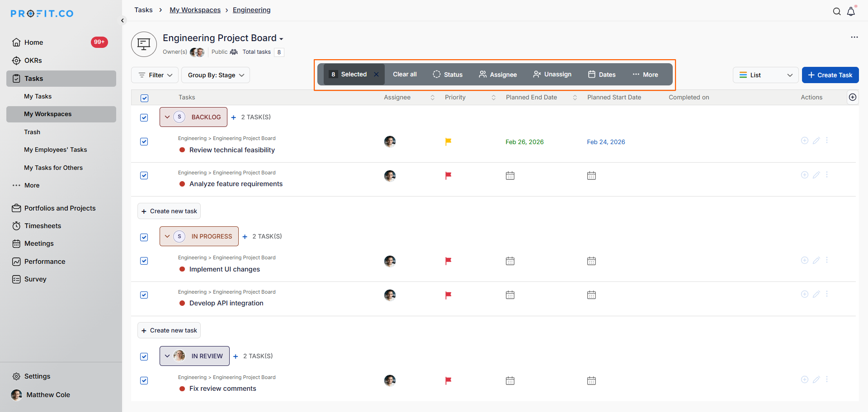
Task: Open the search magnifier icon
Action: click(837, 12)
